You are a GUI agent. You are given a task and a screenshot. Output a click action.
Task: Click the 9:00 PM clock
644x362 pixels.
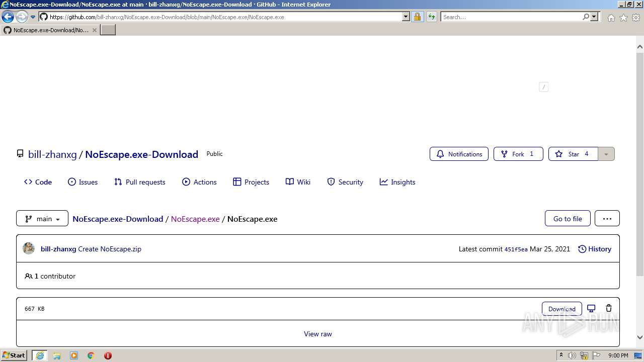[x=618, y=355]
